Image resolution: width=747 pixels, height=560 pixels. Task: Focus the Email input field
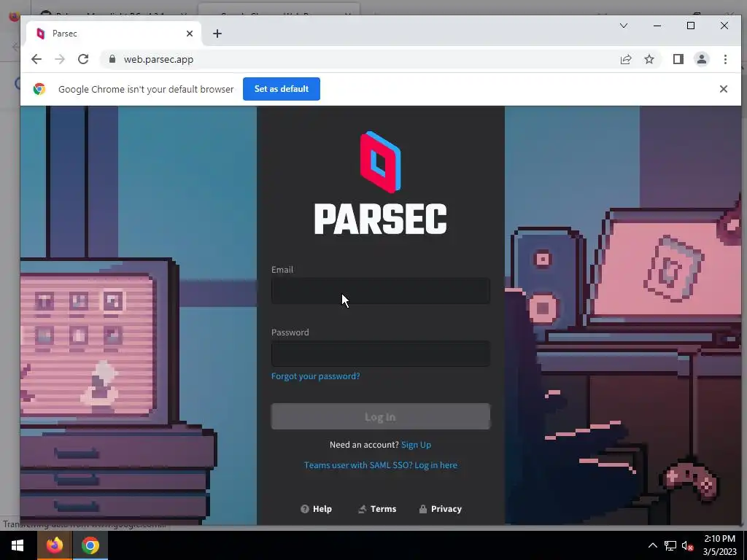coord(381,291)
